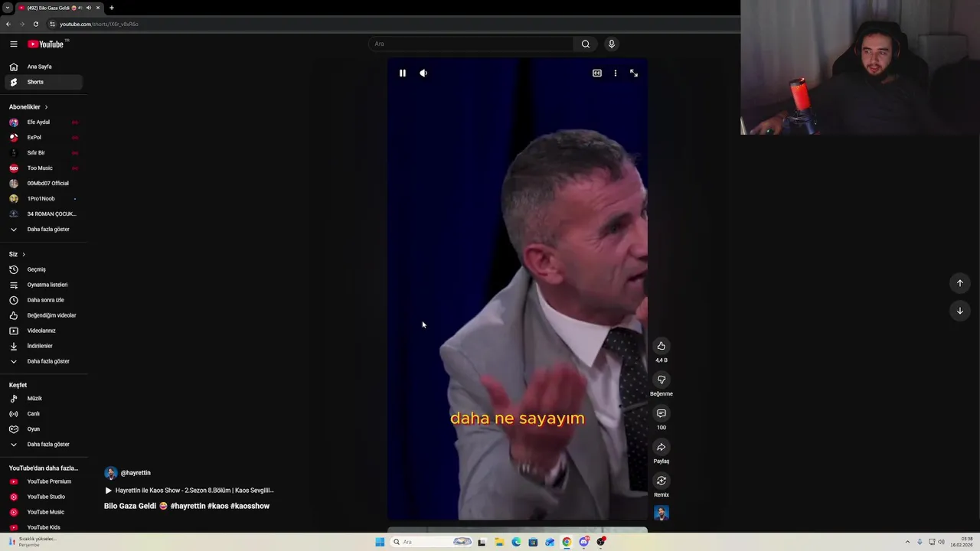This screenshot has width=980, height=551.
Task: Click the browser address bar URL
Action: [99, 24]
